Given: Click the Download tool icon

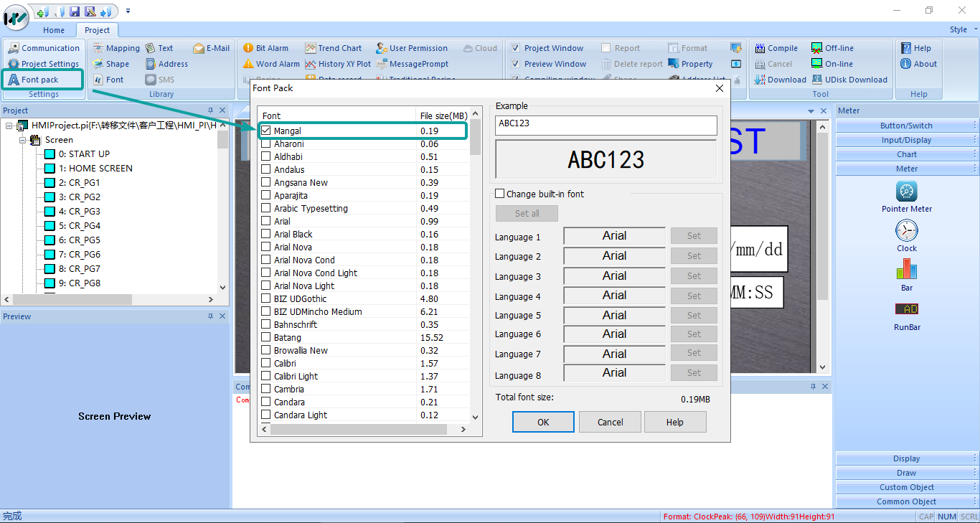Looking at the screenshot, I should (x=760, y=80).
